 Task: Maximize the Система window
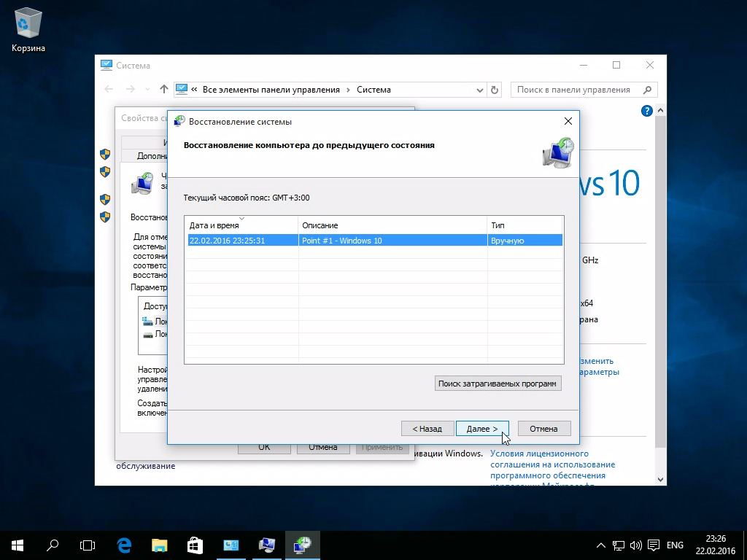point(616,65)
